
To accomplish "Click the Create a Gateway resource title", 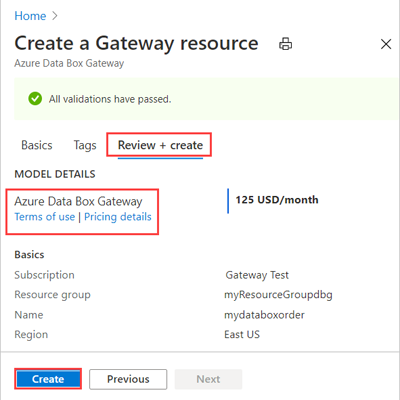I will (x=136, y=44).
